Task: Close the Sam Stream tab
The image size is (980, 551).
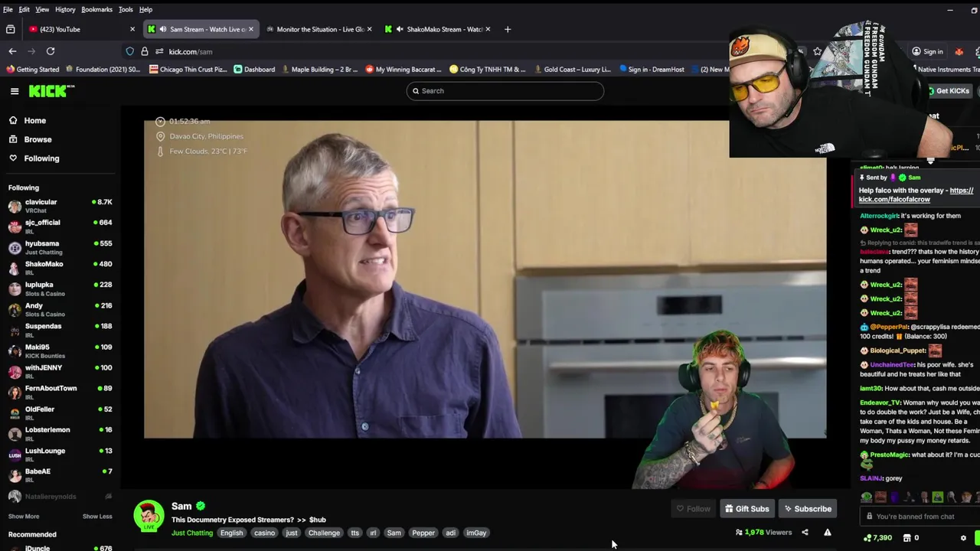Action: 250,29
